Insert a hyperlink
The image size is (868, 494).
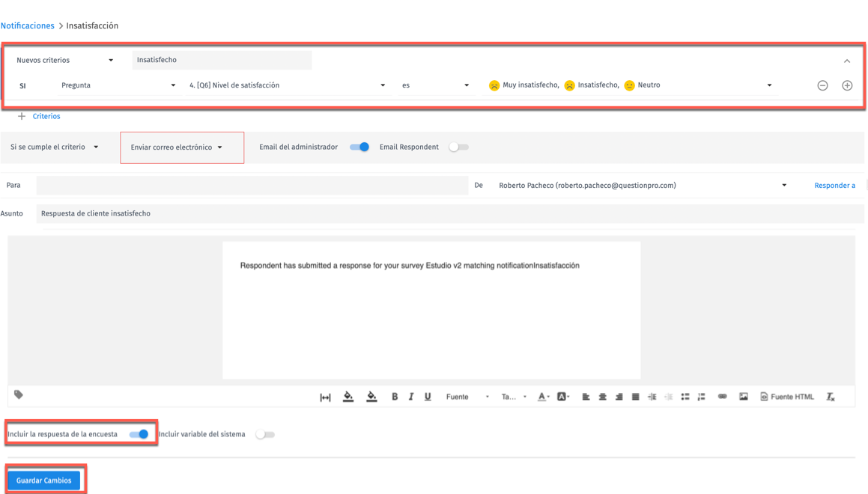click(723, 397)
